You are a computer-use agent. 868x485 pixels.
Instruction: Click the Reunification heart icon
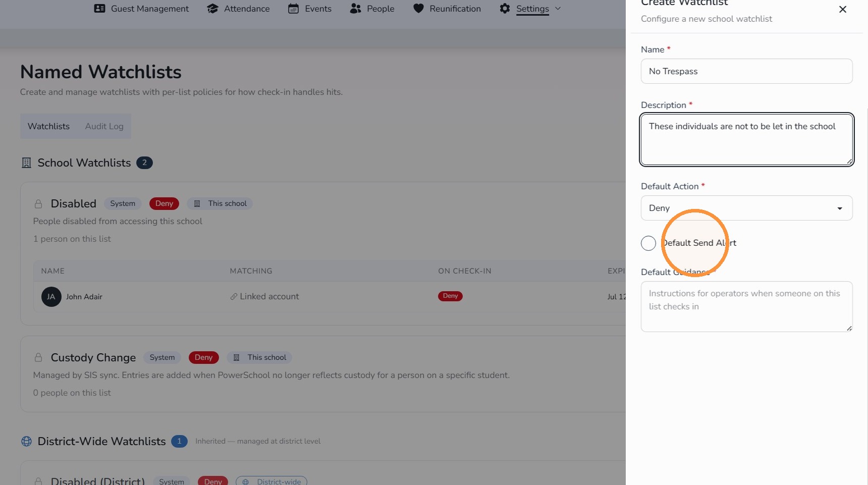(x=418, y=9)
